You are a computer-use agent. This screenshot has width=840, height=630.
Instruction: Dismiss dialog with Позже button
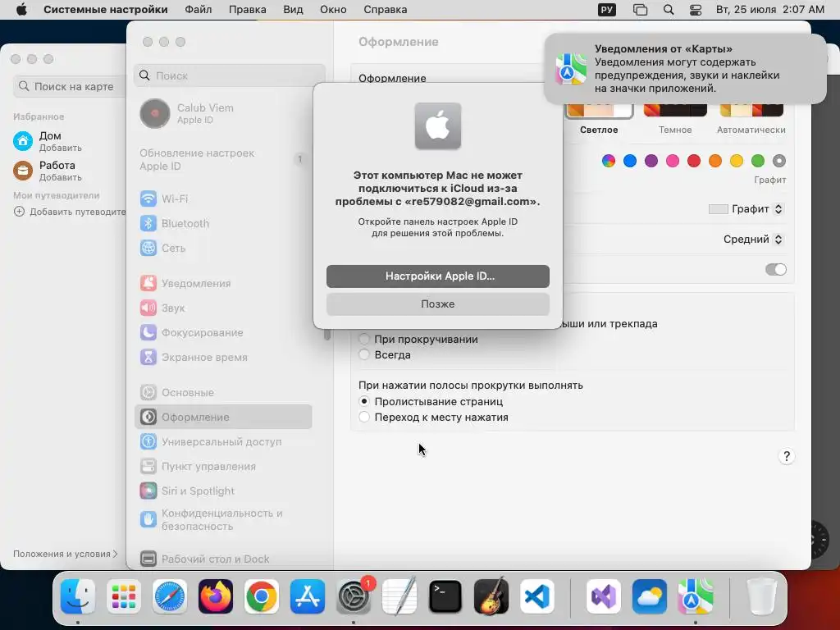pos(438,304)
